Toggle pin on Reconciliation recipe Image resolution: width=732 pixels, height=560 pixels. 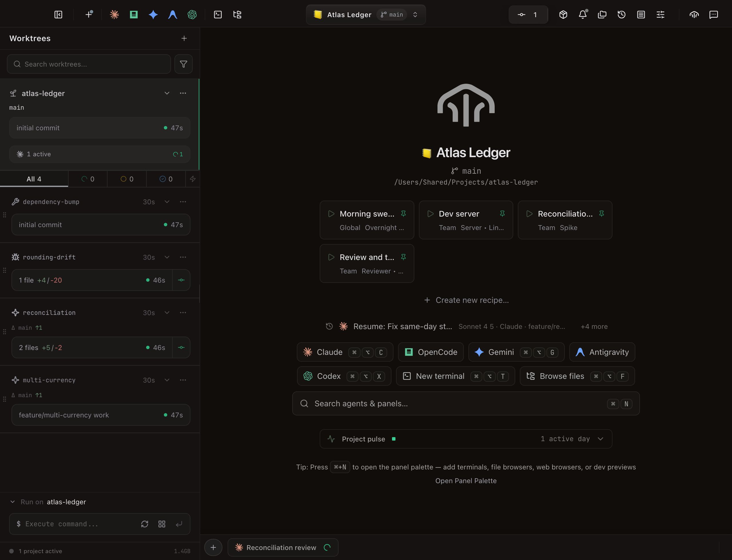602,214
